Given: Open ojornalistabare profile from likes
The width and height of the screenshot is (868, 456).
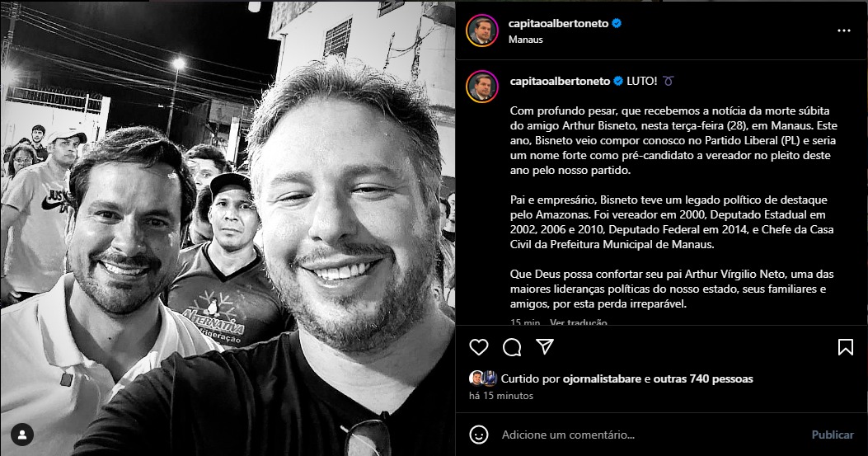Looking at the screenshot, I should click(603, 379).
